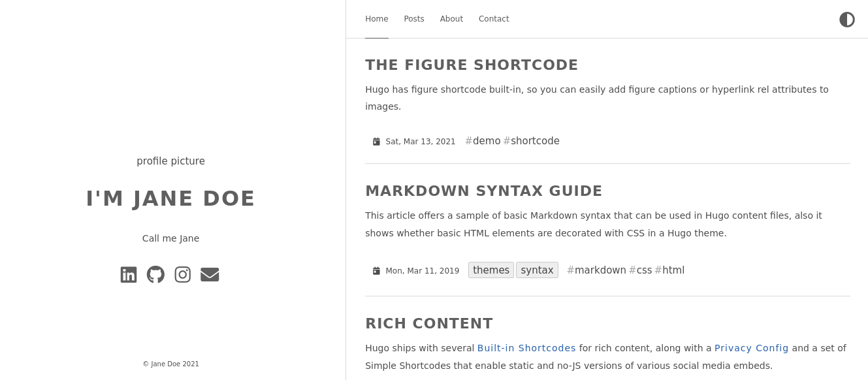868x380 pixels.
Task: Select the themes category badge
Action: (x=491, y=270)
